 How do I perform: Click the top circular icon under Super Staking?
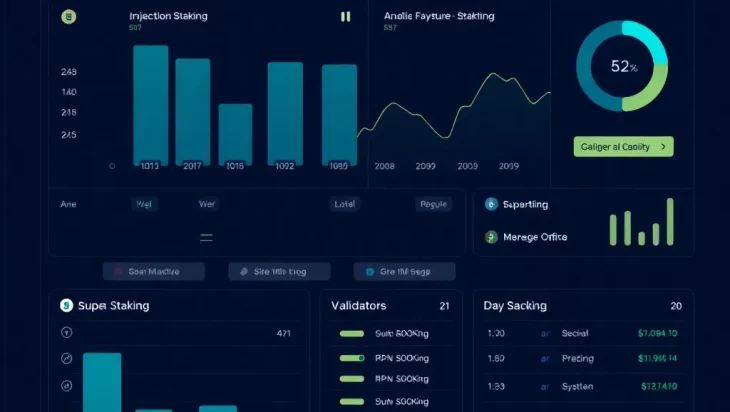(66, 333)
